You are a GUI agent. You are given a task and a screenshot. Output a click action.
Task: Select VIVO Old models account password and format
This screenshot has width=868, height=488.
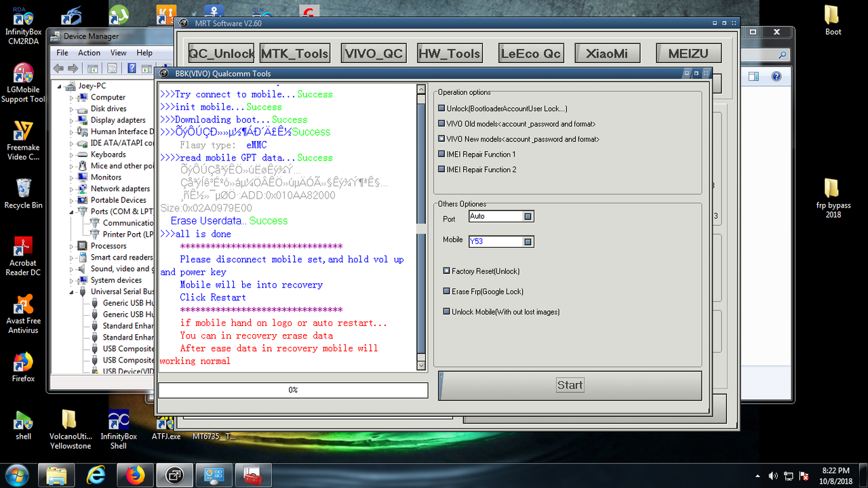click(441, 124)
